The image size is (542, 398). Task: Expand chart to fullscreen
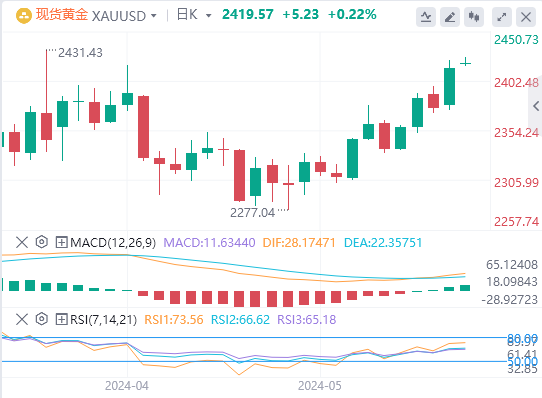(x=502, y=17)
